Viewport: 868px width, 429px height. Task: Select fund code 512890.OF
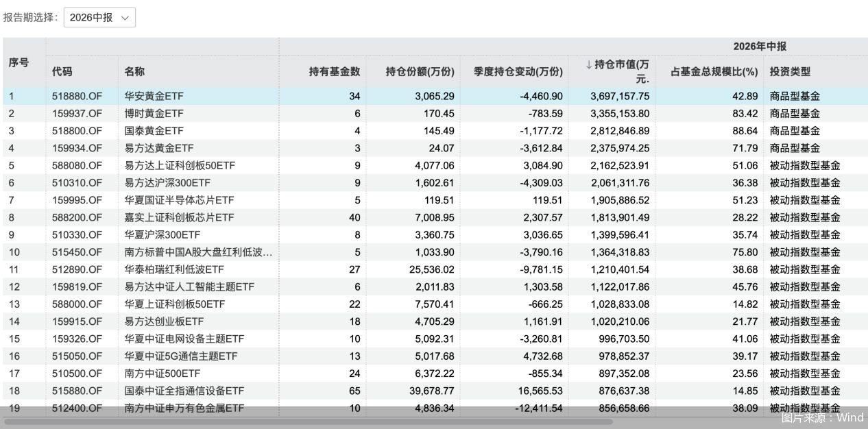pos(77,269)
